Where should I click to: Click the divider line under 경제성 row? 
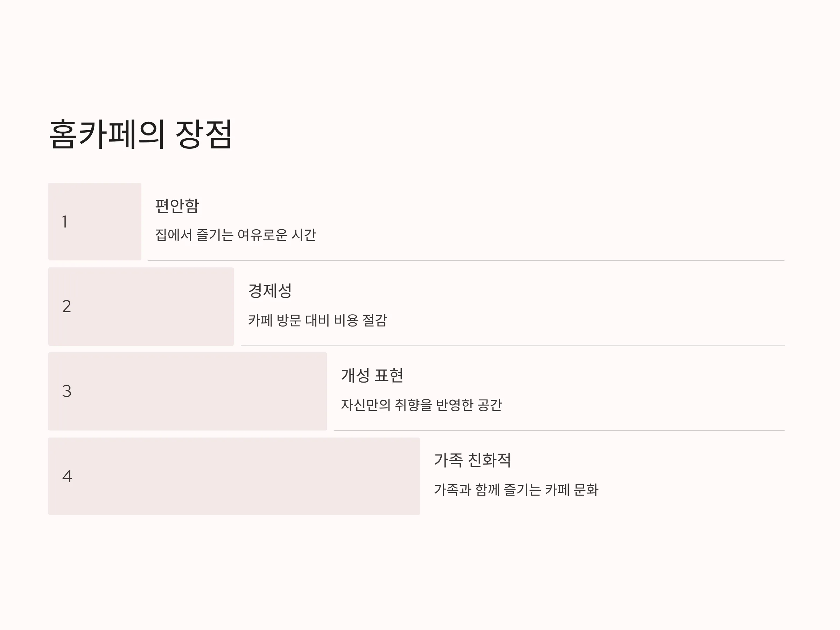(513, 346)
